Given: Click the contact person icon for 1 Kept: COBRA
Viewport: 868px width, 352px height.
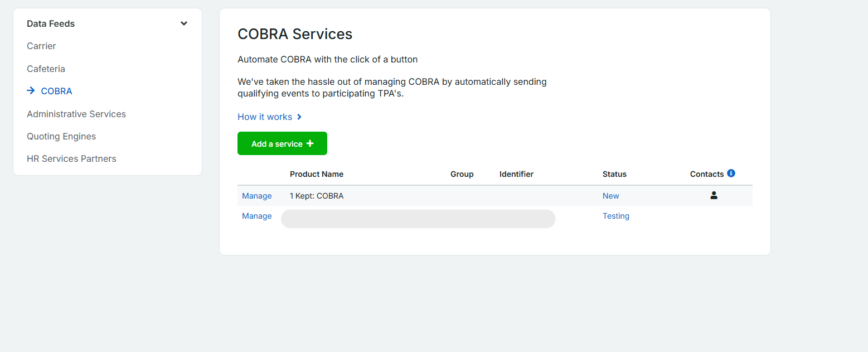Looking at the screenshot, I should point(714,195).
